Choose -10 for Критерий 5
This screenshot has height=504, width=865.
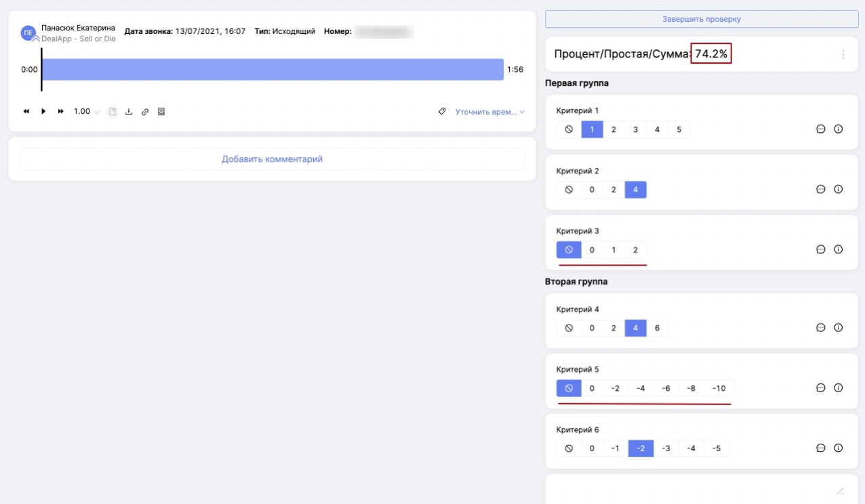(x=719, y=388)
